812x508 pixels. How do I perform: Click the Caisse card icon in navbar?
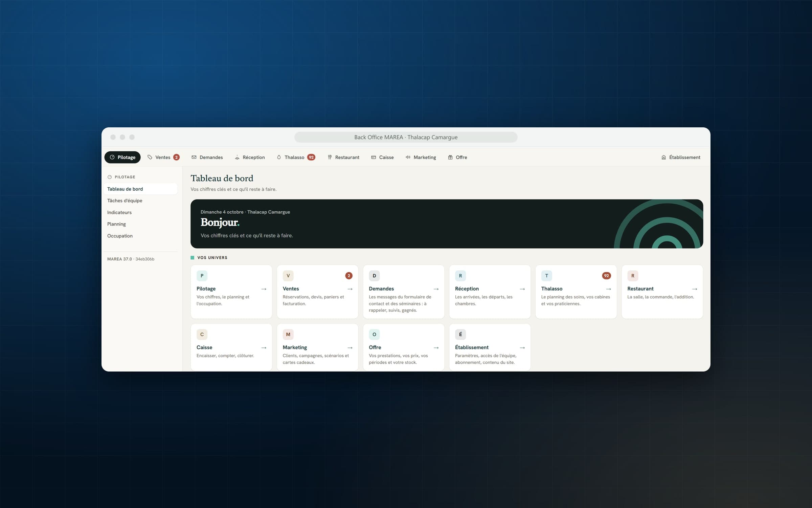374,157
